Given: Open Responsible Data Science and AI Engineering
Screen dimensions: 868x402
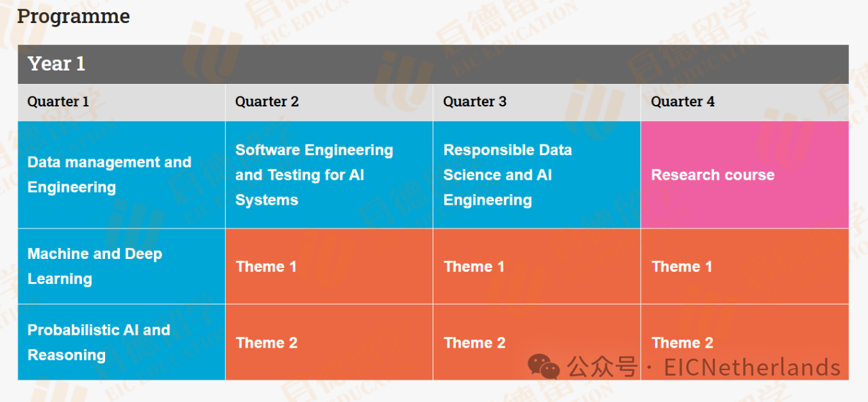Looking at the screenshot, I should [x=536, y=175].
